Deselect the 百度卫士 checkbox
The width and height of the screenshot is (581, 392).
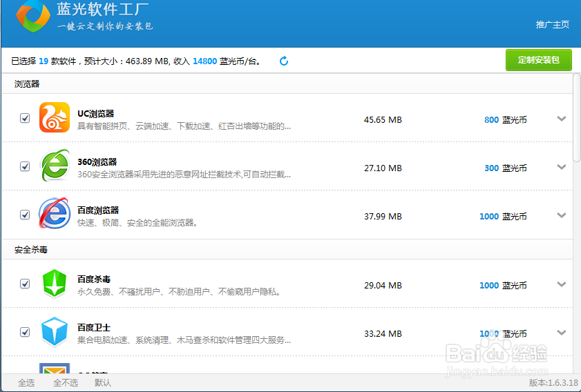pos(25,332)
